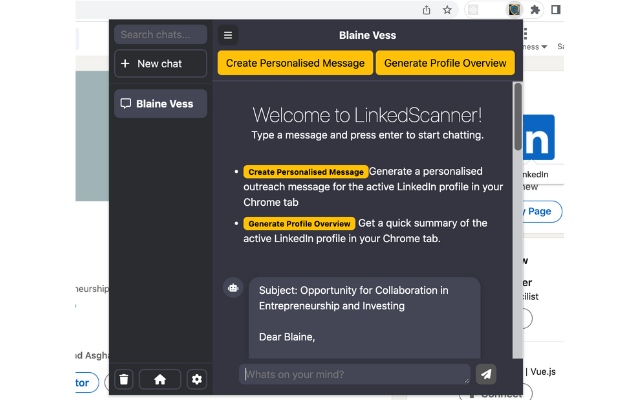Toggle the sidebar with the hamburger menu icon

[x=228, y=36]
